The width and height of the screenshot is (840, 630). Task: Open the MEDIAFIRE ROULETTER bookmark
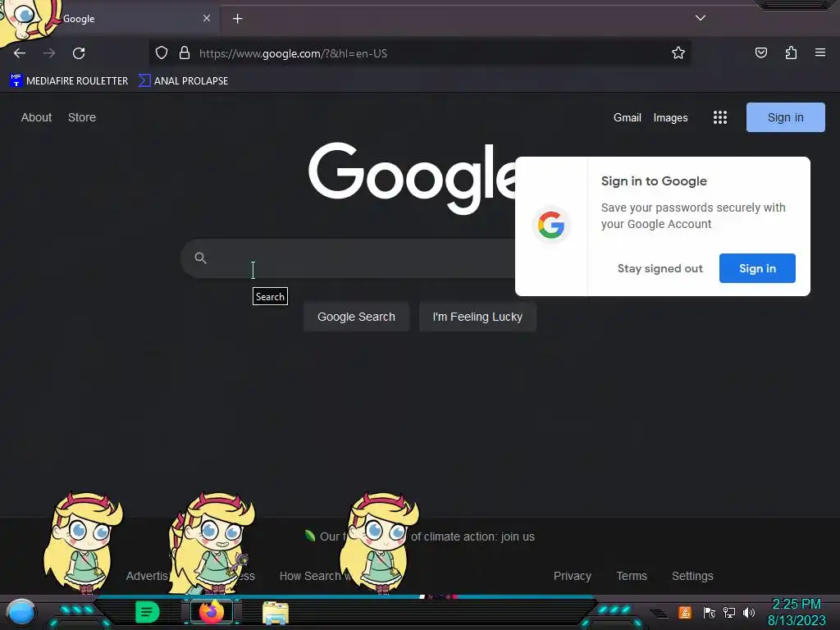pyautogui.click(x=69, y=81)
